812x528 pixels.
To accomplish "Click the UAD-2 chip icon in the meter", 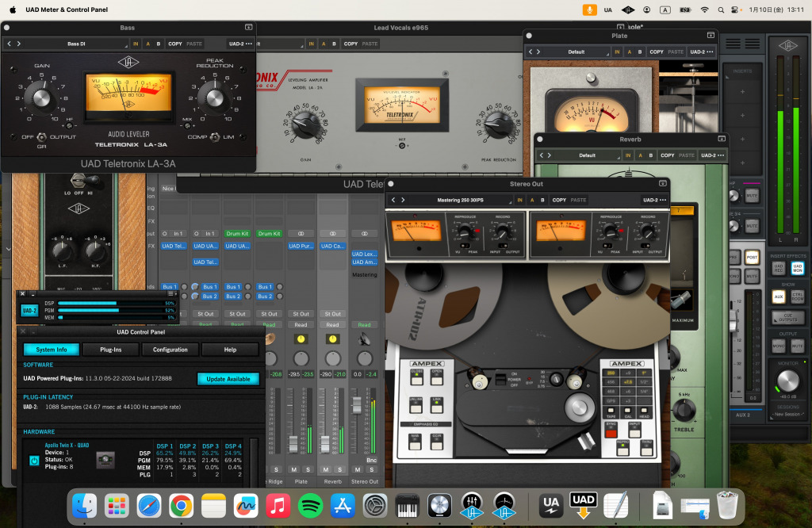I will 29,311.
